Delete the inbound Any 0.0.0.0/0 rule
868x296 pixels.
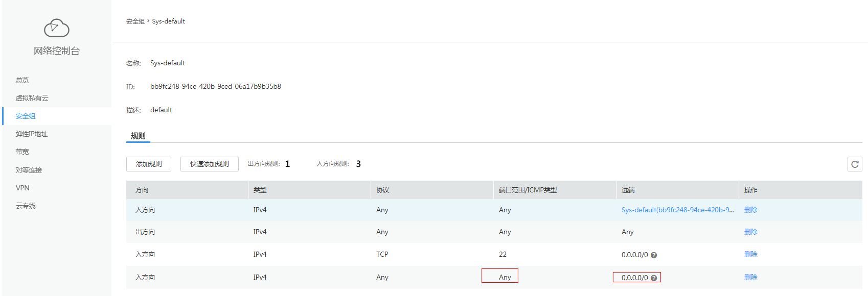751,277
